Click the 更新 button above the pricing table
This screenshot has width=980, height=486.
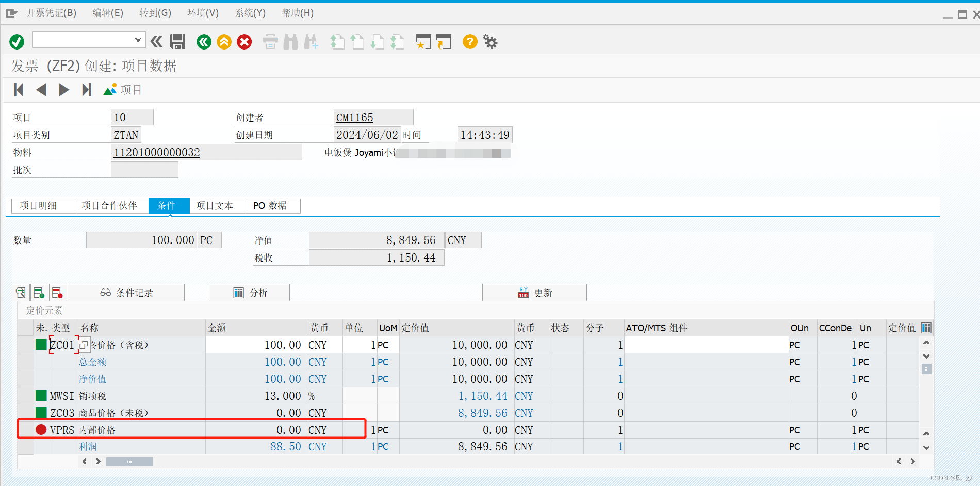(x=534, y=292)
